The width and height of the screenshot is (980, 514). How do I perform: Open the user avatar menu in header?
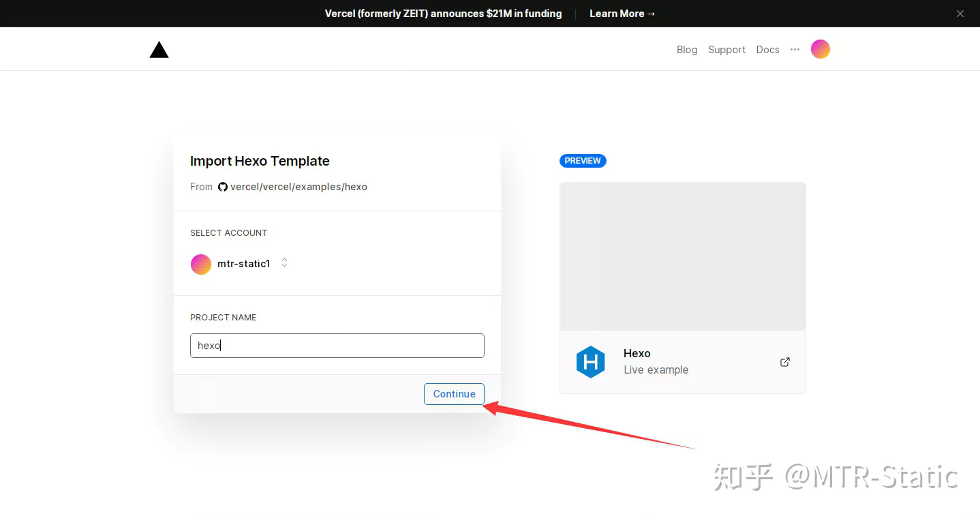coord(820,49)
